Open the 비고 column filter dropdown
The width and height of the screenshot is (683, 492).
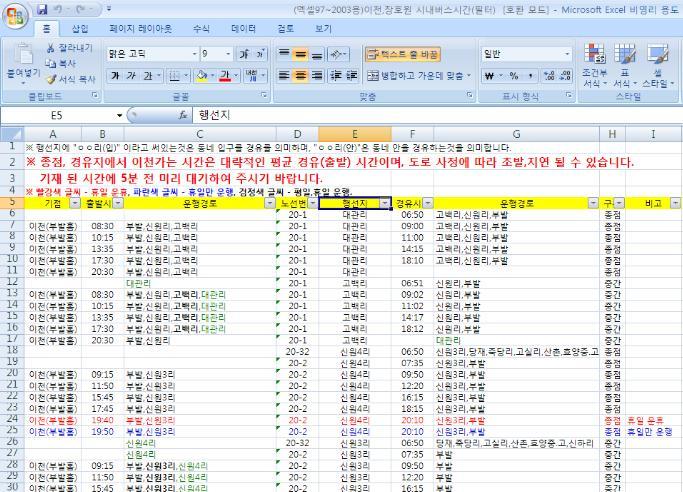[675, 203]
